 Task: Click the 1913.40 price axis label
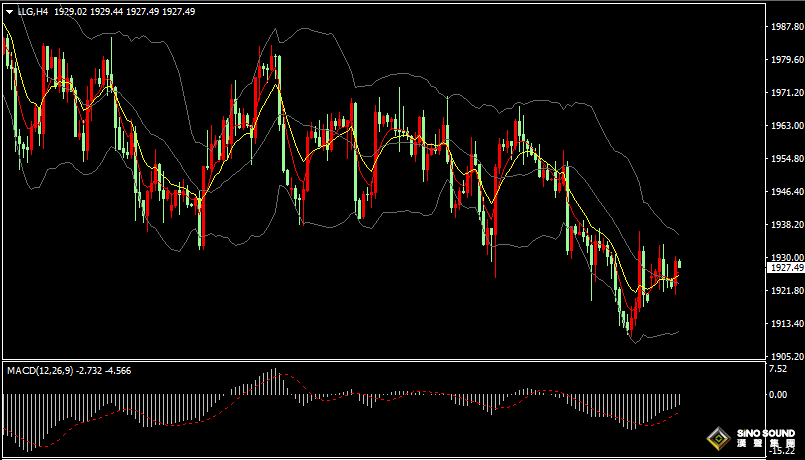coord(785,324)
